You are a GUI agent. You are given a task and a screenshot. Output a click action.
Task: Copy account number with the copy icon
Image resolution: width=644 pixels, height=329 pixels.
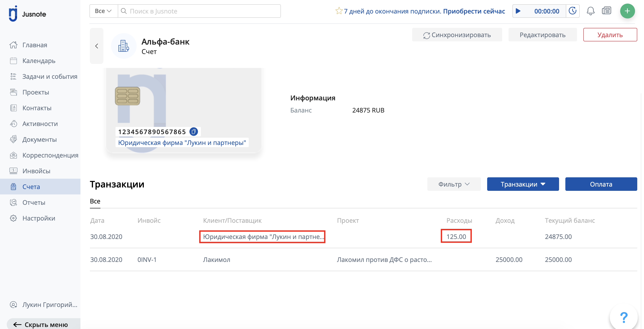(x=193, y=132)
